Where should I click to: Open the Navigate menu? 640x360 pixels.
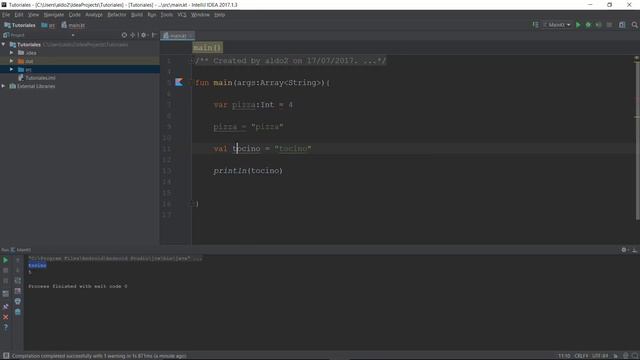53,15
